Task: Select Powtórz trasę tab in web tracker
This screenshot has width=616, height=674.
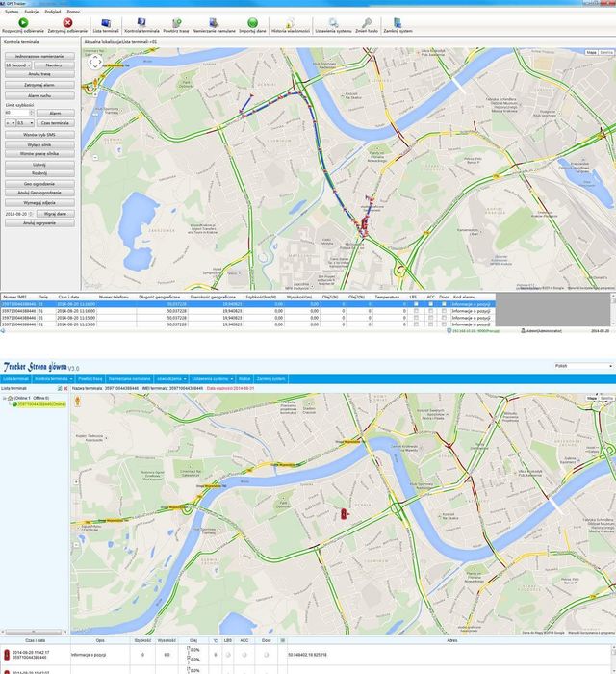Action: tap(90, 379)
